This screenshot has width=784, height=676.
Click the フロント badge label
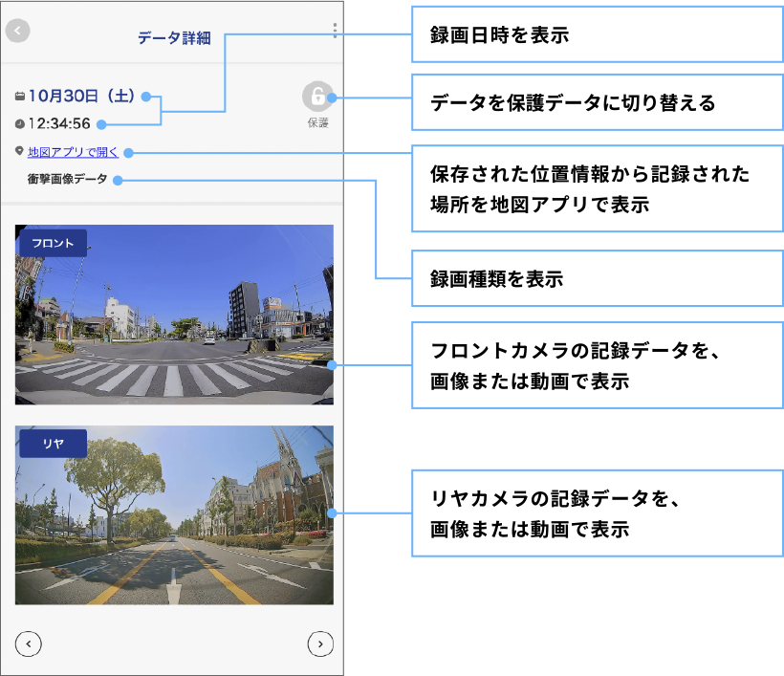[53, 243]
